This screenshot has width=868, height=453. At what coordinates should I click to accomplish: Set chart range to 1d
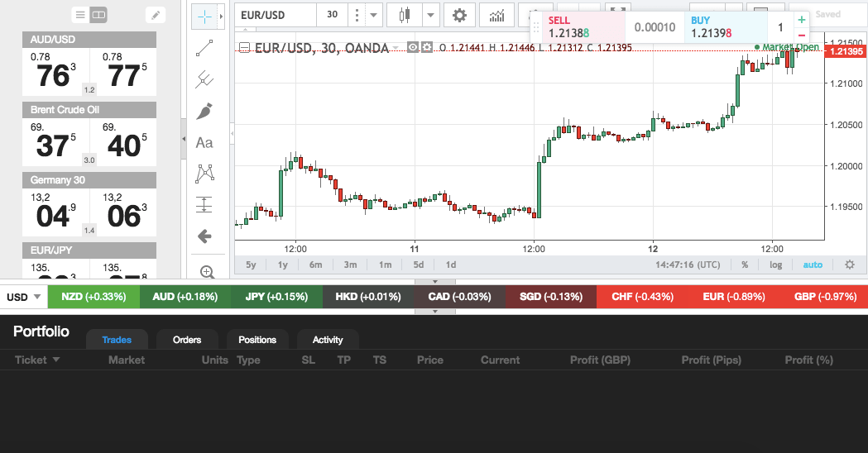(x=451, y=265)
